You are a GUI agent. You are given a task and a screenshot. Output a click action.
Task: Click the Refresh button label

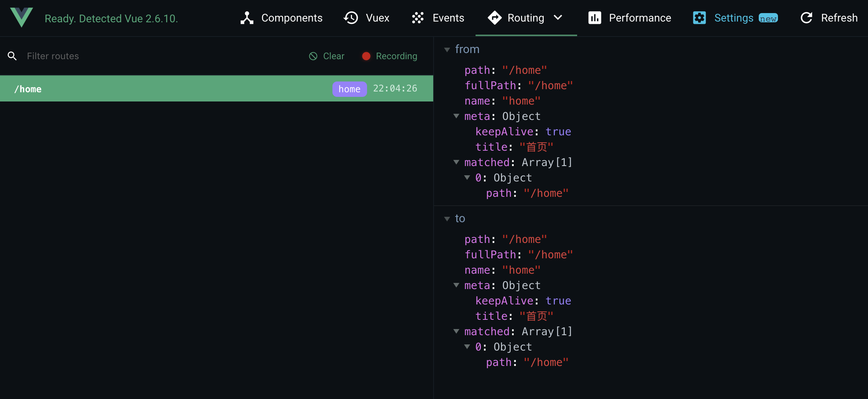(x=839, y=18)
